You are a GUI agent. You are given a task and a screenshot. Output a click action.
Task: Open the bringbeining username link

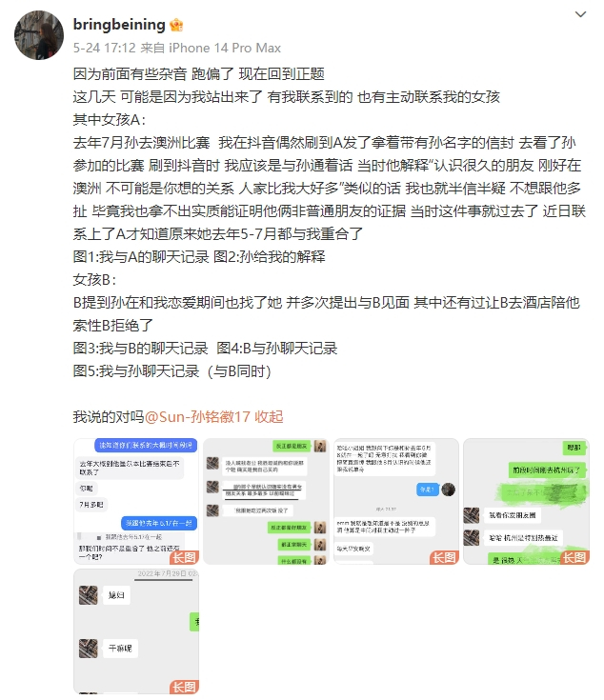pos(119,24)
